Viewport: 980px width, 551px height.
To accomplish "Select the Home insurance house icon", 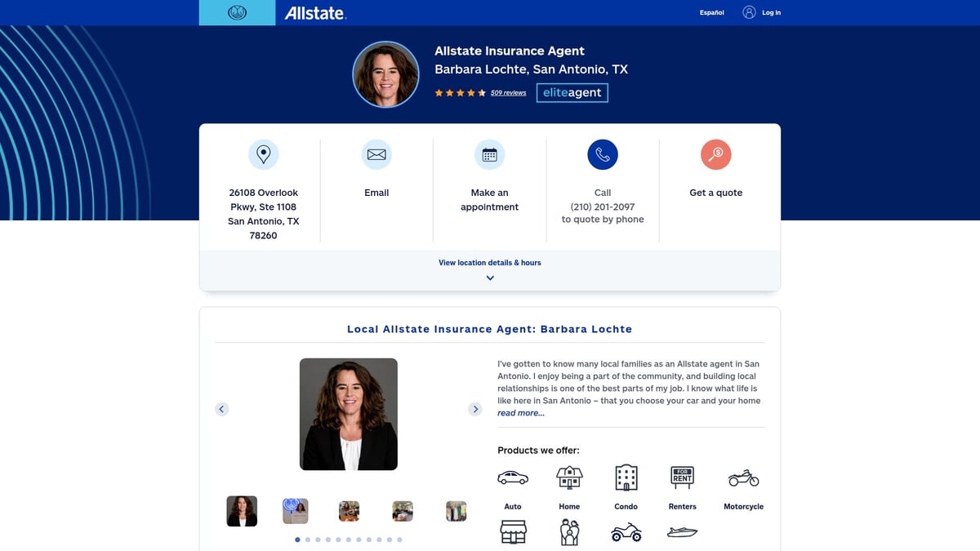I will point(569,478).
